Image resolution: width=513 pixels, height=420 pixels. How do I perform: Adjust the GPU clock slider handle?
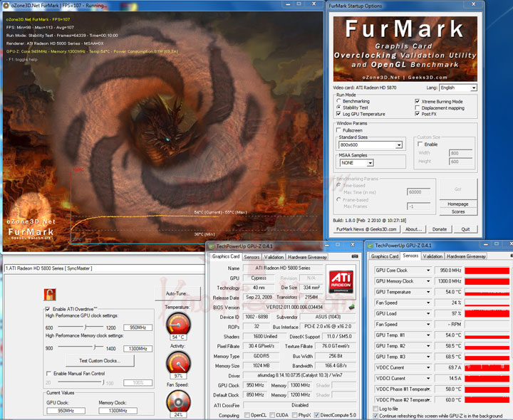85,327
